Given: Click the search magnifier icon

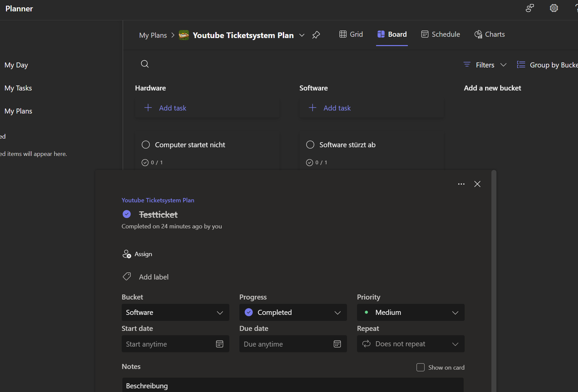Looking at the screenshot, I should click(145, 64).
